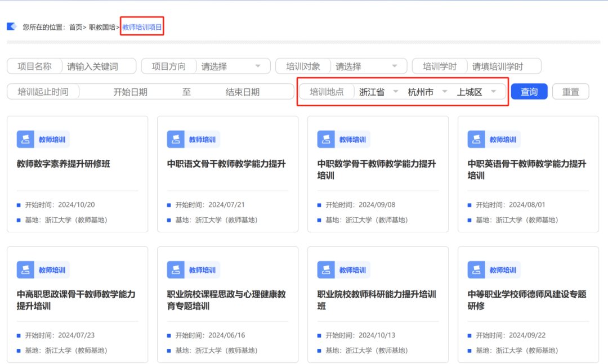Click the icon on 职业院校教师科研能力提升培训班 card
608x364 pixels.
[326, 270]
